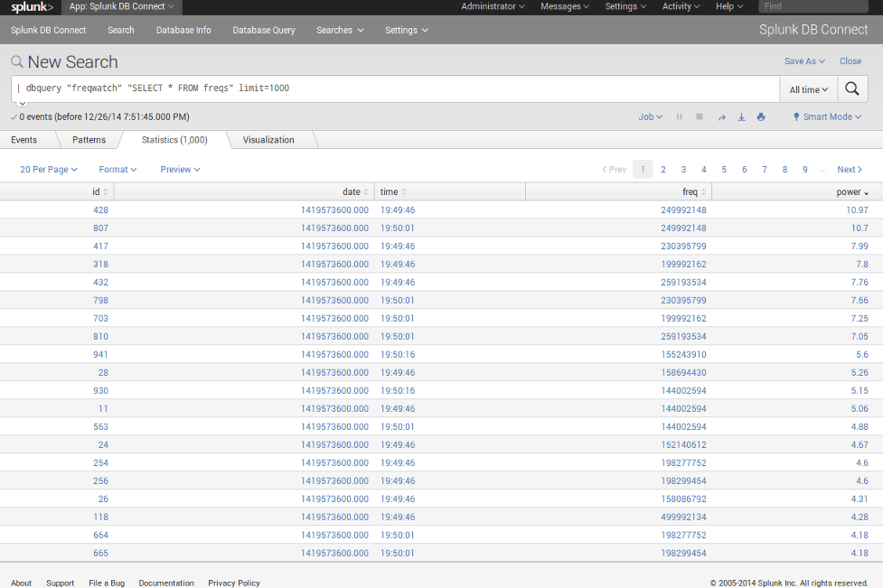Select id value 118
Viewport: 883px width, 588px height.
[x=101, y=517]
